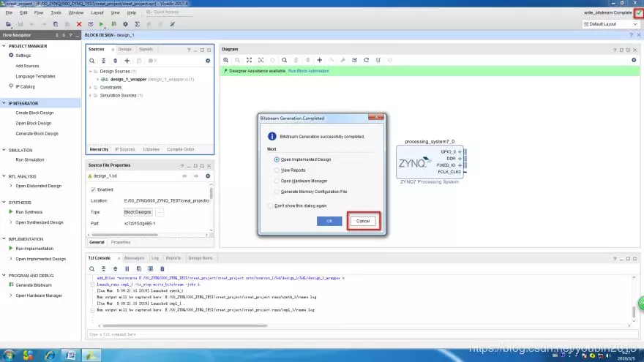
Task: Open IP Catalog in Flow Navigator
Action: coord(25,86)
